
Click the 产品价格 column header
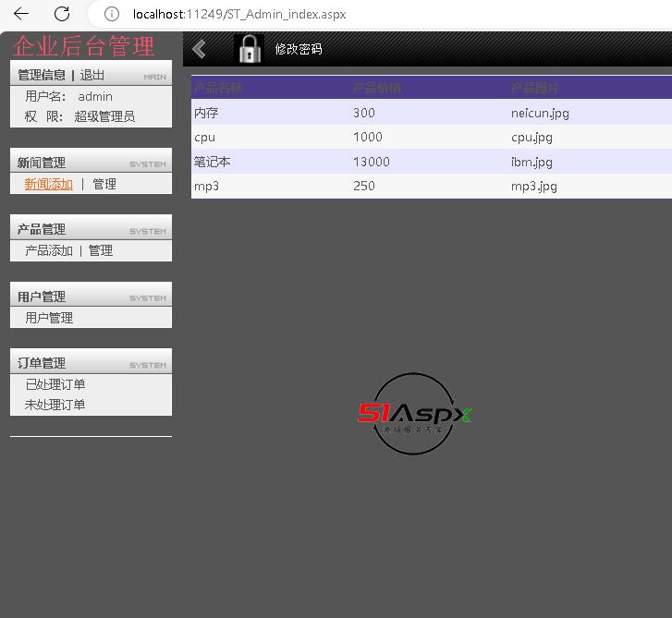tap(377, 88)
